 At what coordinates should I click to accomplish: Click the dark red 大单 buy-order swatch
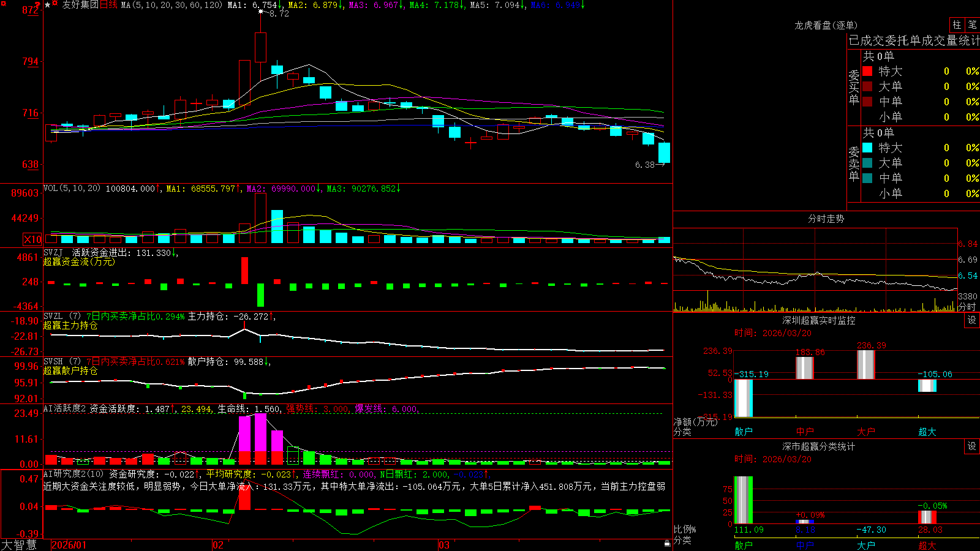coord(867,86)
